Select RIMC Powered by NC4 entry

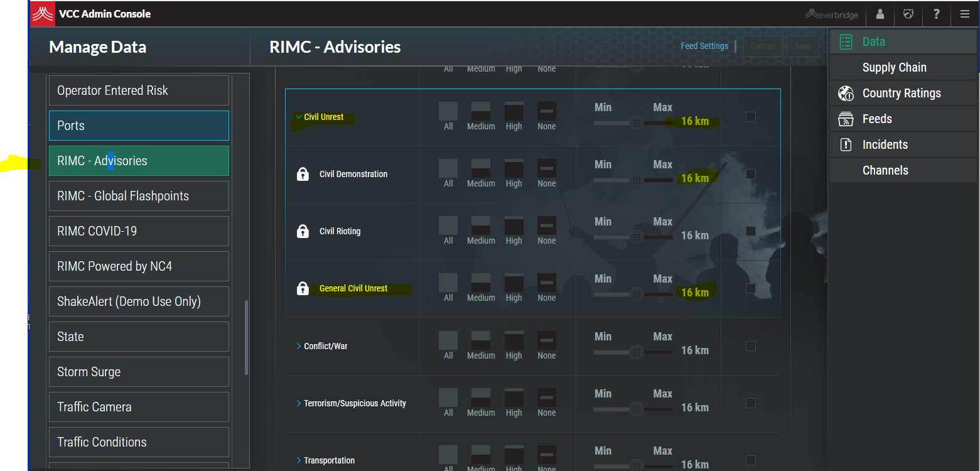click(x=139, y=266)
